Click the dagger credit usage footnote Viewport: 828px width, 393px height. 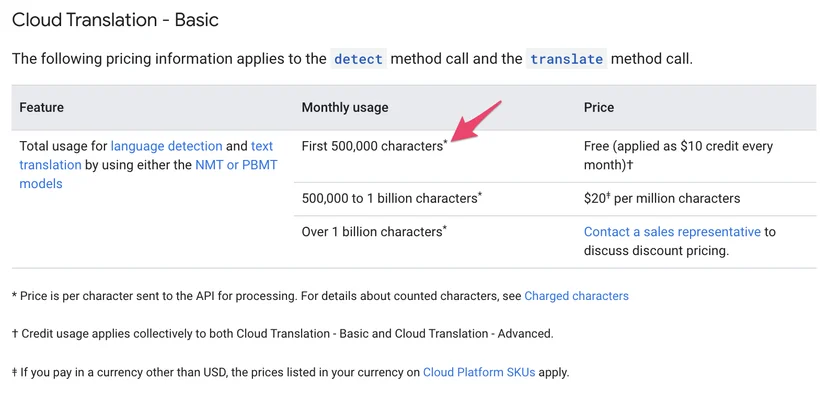(283, 334)
